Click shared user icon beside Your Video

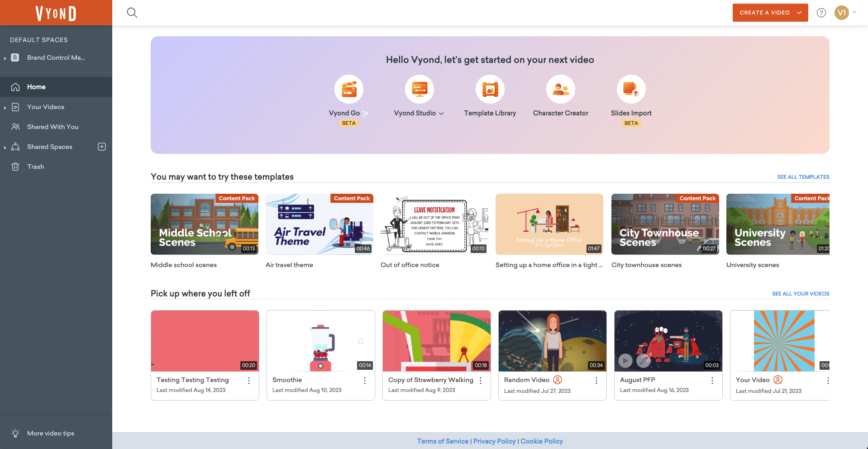point(778,380)
